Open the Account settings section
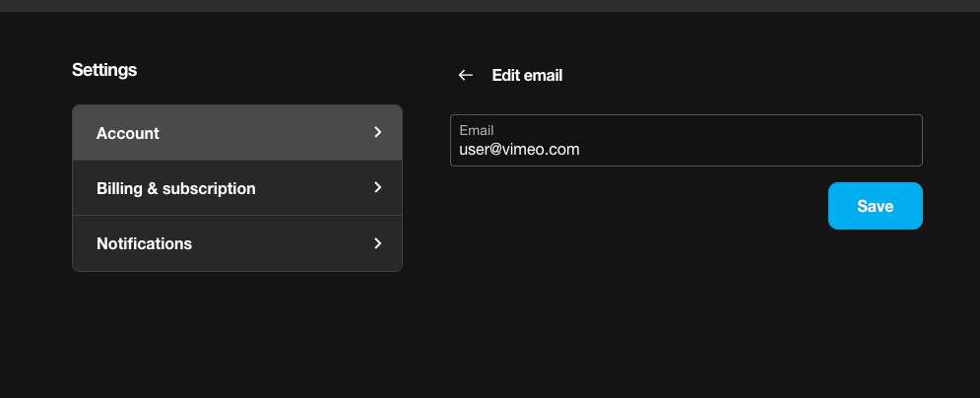 click(x=237, y=132)
